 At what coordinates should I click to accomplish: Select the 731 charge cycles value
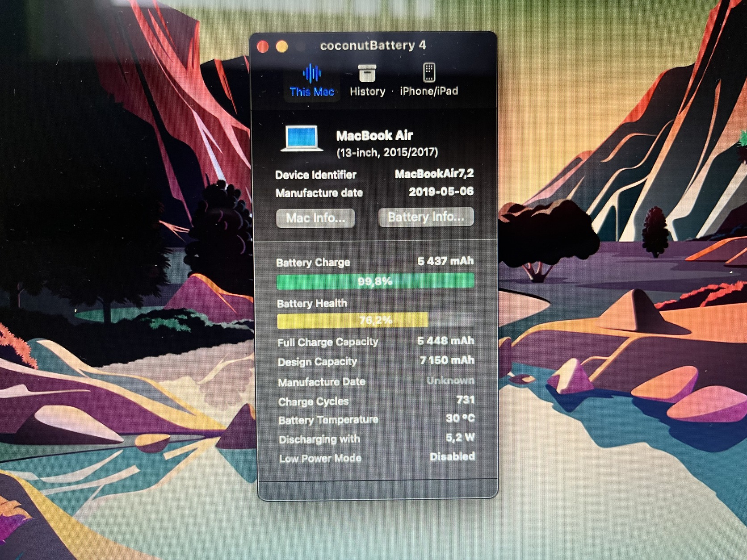(x=466, y=400)
